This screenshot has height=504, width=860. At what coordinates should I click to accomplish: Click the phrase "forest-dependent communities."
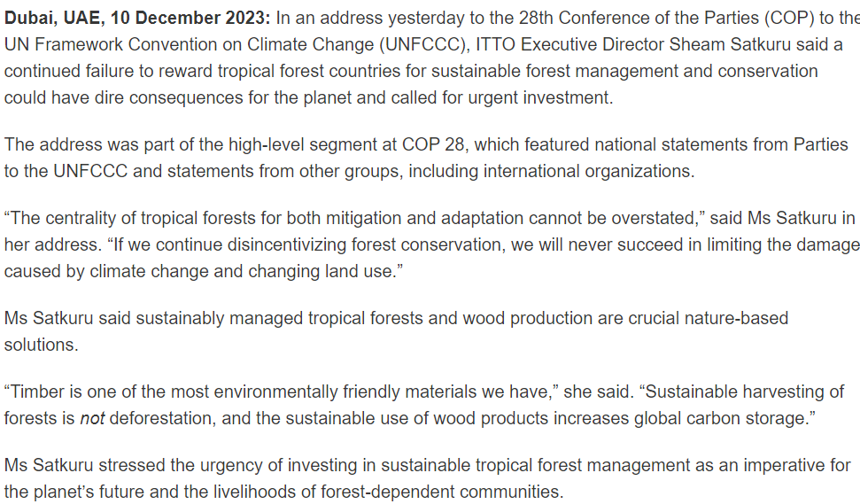tap(442, 492)
